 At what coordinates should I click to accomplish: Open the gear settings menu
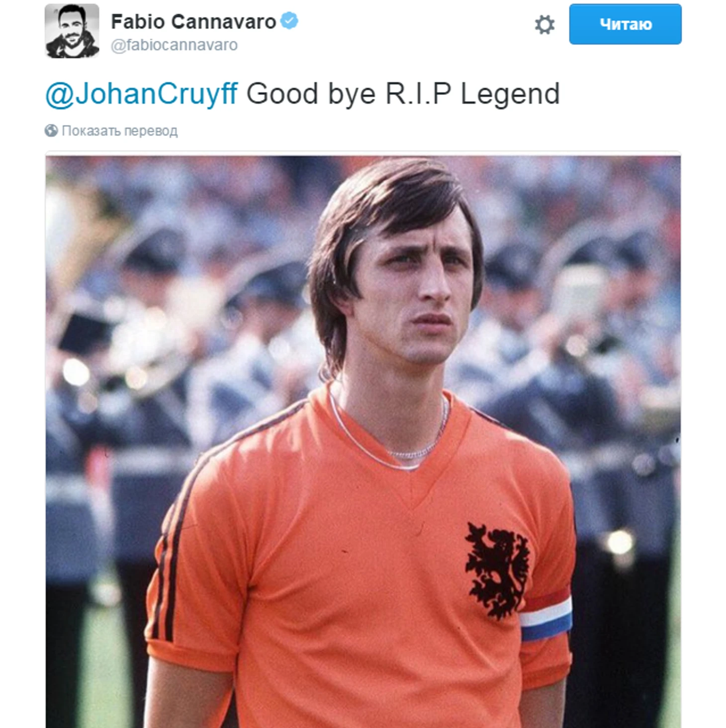tap(544, 24)
